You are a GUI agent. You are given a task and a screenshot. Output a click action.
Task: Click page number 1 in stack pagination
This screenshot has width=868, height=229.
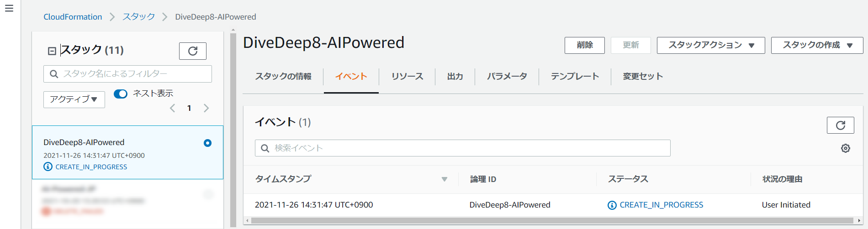pos(189,108)
